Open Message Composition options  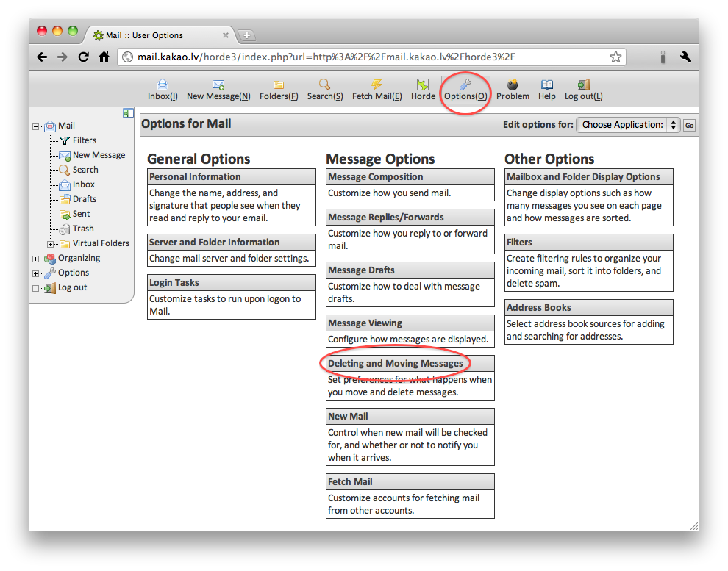[x=376, y=176]
